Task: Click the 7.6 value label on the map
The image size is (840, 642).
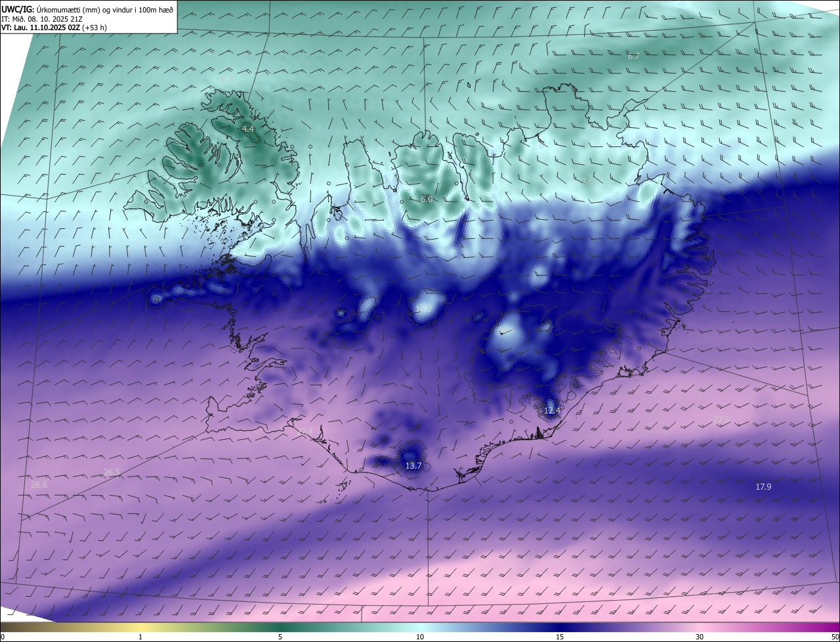Action: click(x=587, y=182)
